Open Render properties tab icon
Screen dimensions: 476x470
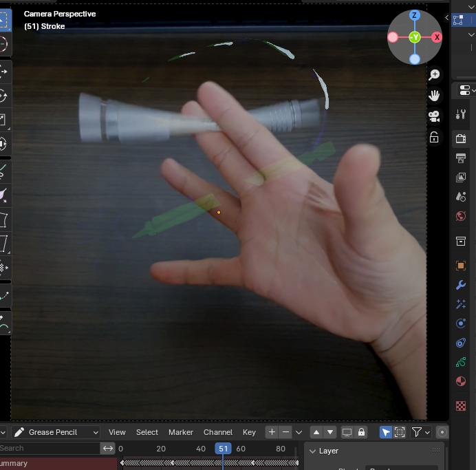(461, 138)
